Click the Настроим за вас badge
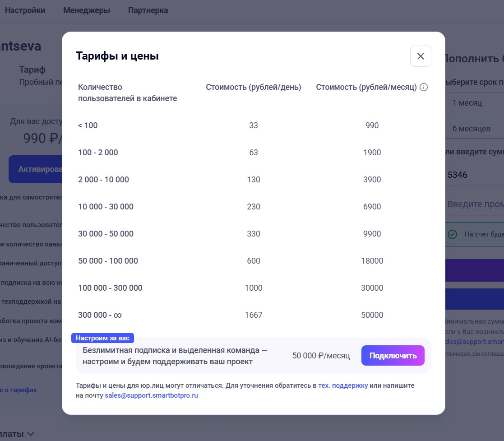This screenshot has width=504, height=441. 102,338
